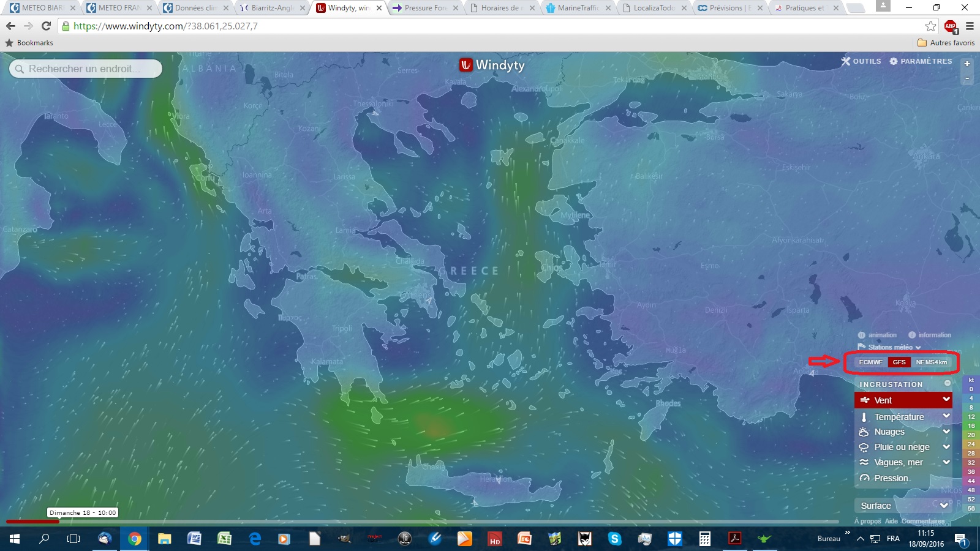Expand the Vent overlay options chevron
The width and height of the screenshot is (980, 551).
pos(946,399)
